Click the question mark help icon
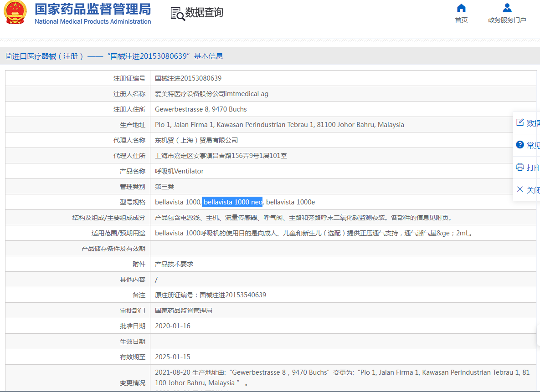 [520, 144]
